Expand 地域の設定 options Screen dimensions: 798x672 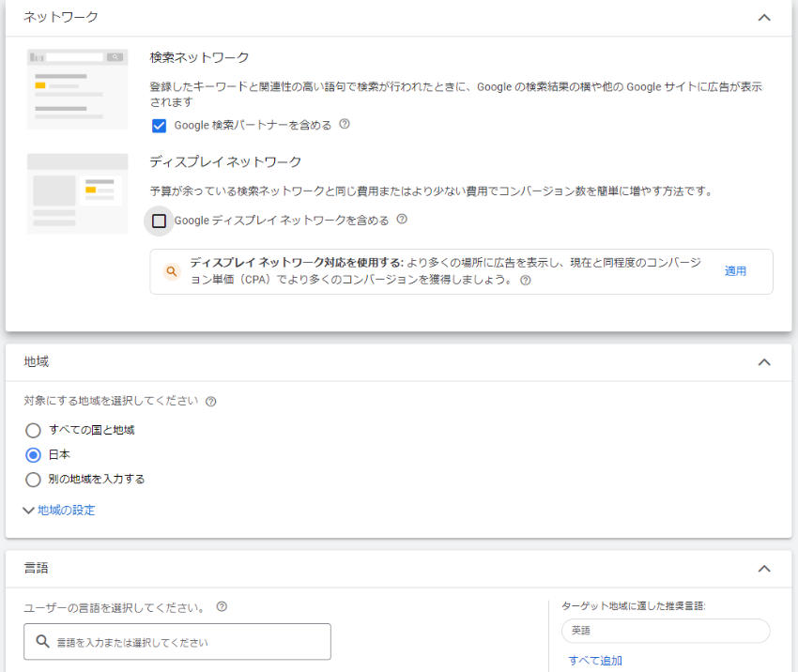59,511
